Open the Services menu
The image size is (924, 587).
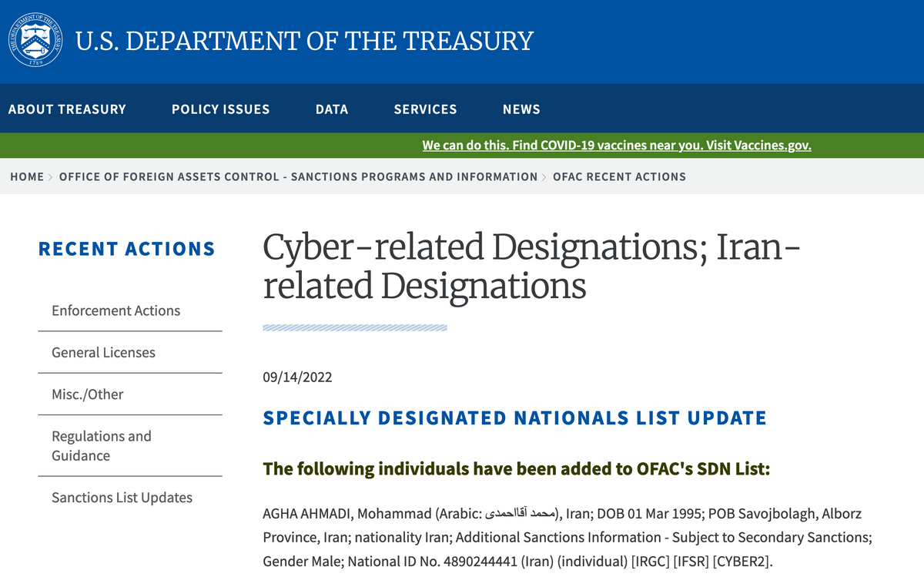tap(425, 109)
